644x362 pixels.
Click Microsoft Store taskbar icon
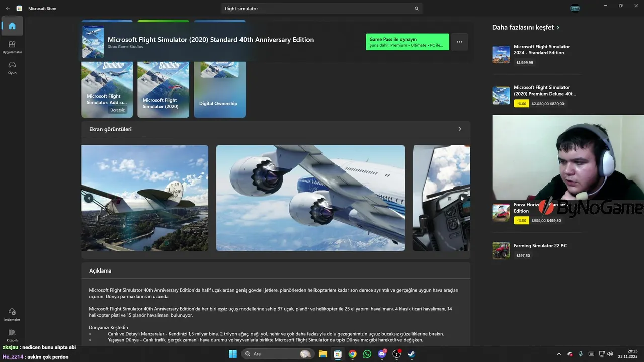click(x=338, y=354)
